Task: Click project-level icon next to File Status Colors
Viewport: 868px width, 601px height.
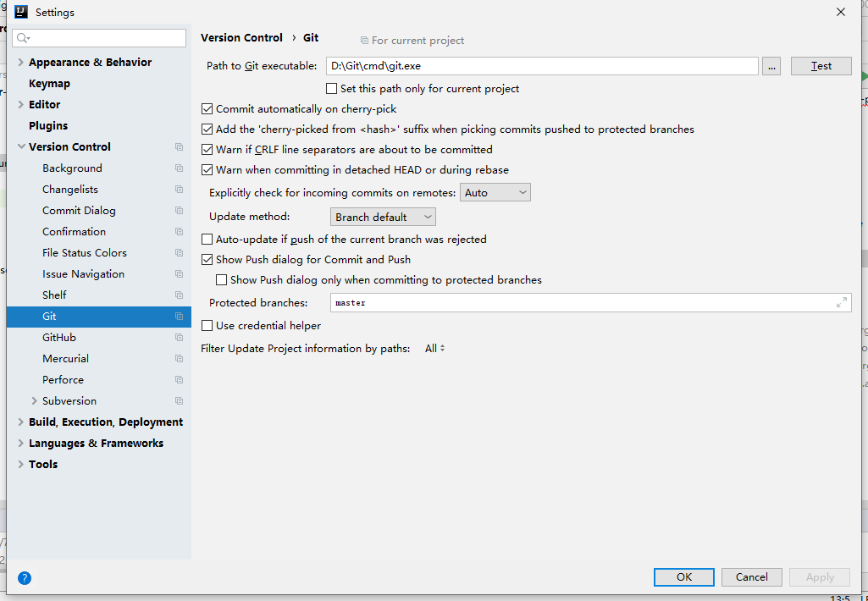Action: click(179, 253)
